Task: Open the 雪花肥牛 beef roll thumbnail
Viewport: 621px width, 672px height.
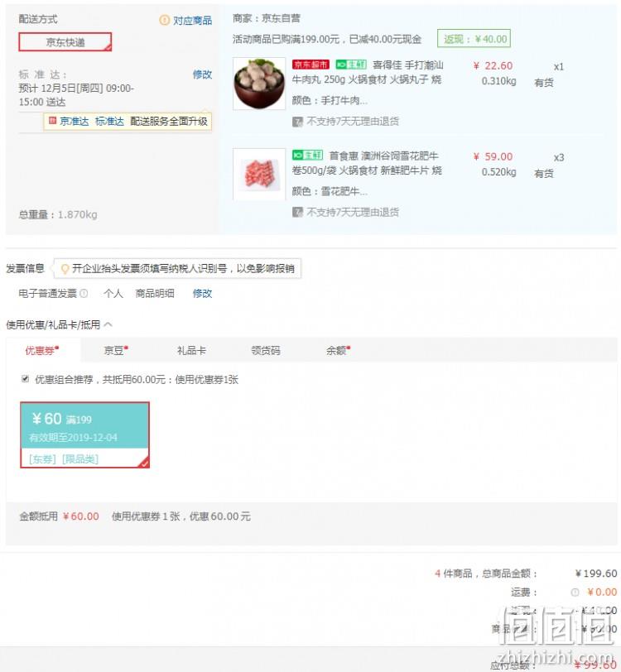Action: (259, 175)
